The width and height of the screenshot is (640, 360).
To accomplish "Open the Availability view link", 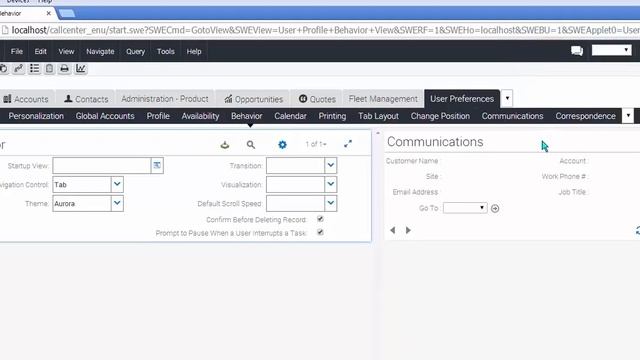I will click(200, 116).
